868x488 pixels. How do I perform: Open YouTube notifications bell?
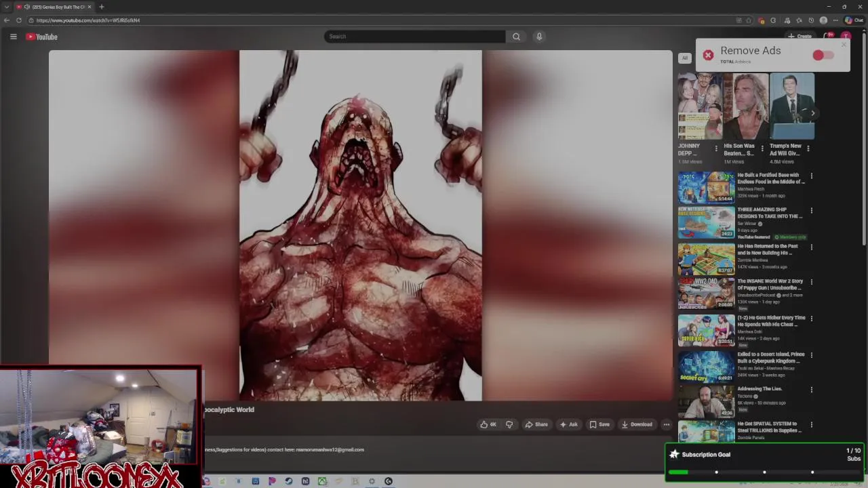tap(828, 37)
